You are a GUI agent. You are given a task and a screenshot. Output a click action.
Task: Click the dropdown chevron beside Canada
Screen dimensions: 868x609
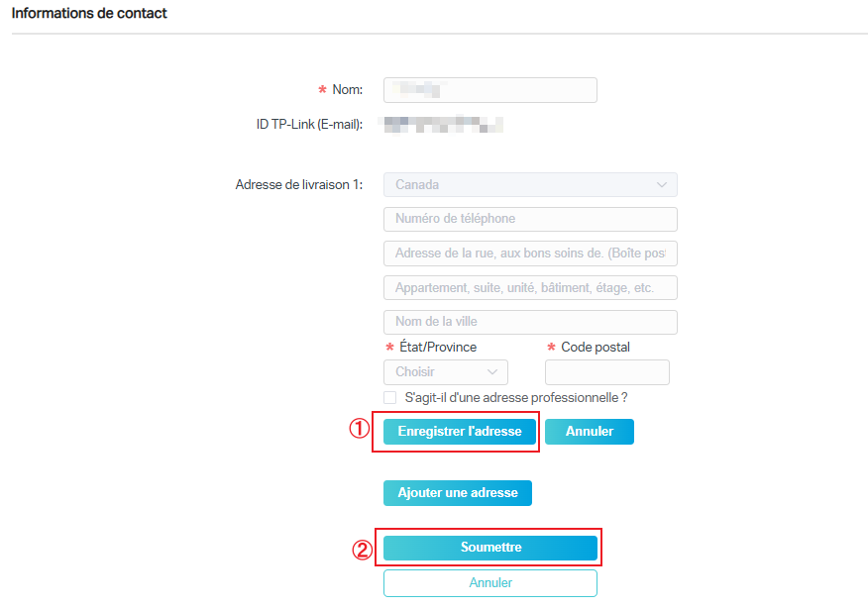click(x=664, y=184)
